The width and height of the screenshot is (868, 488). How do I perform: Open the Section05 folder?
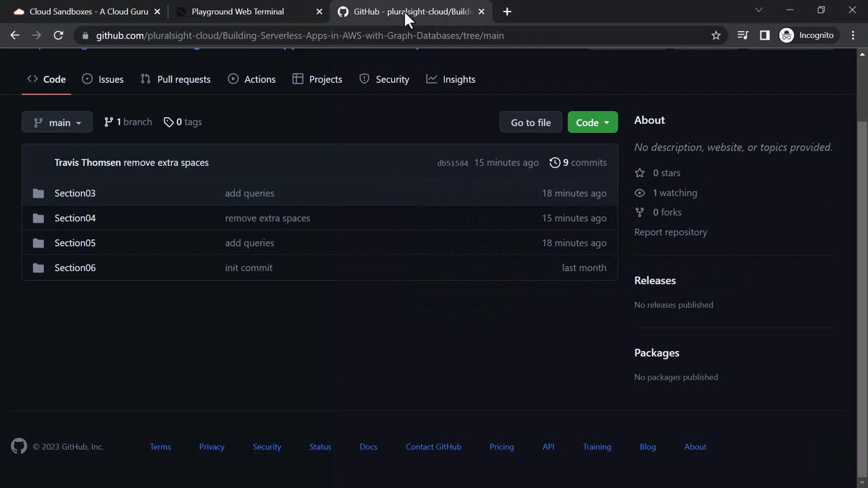pos(75,243)
